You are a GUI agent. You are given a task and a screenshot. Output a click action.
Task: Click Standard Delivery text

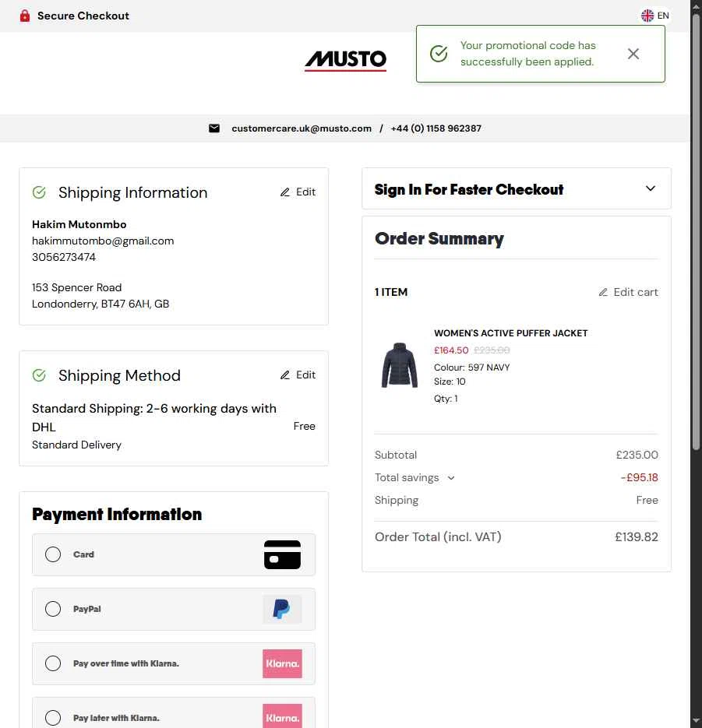pos(76,445)
